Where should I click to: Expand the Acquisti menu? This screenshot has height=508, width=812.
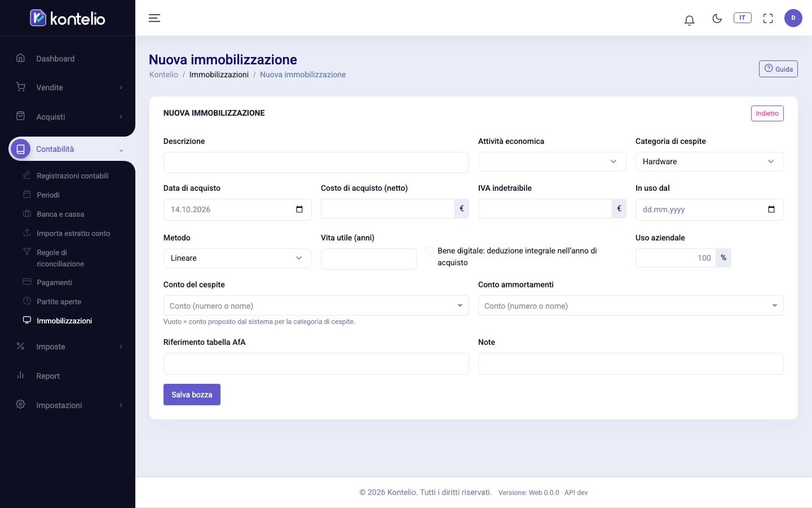[68, 117]
